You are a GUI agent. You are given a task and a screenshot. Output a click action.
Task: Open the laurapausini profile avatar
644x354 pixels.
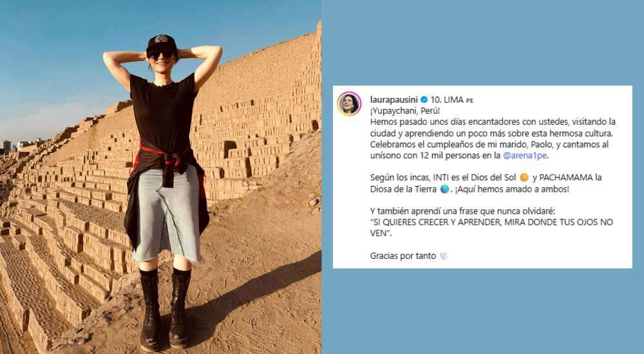point(349,104)
